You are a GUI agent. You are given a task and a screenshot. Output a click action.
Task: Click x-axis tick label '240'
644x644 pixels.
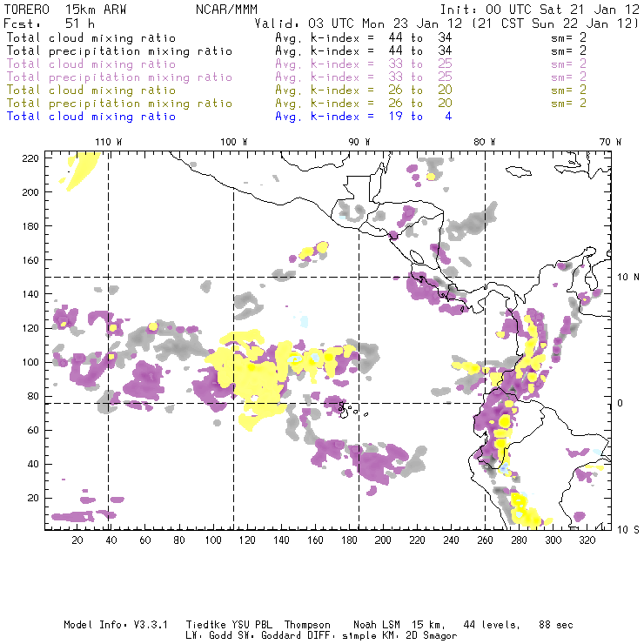click(x=451, y=540)
